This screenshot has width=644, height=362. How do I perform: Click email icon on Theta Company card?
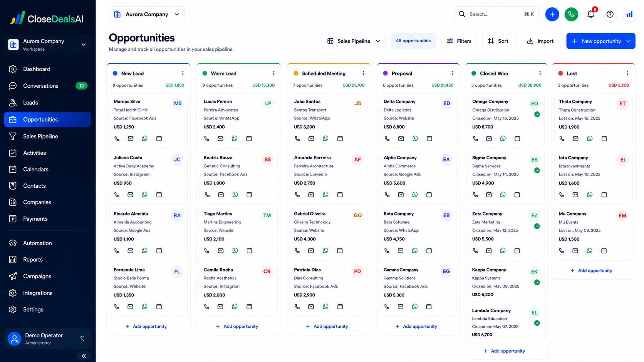coord(575,138)
